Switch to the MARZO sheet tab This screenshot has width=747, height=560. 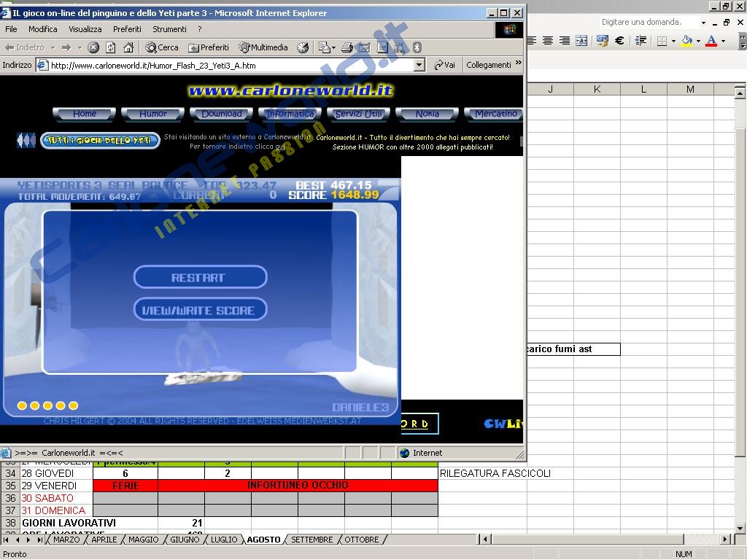(x=66, y=540)
